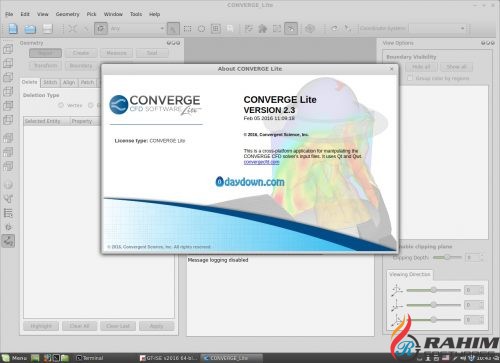Select the Vertex deletion type radio button
Screen dimensions: 500x363
pos(61,105)
